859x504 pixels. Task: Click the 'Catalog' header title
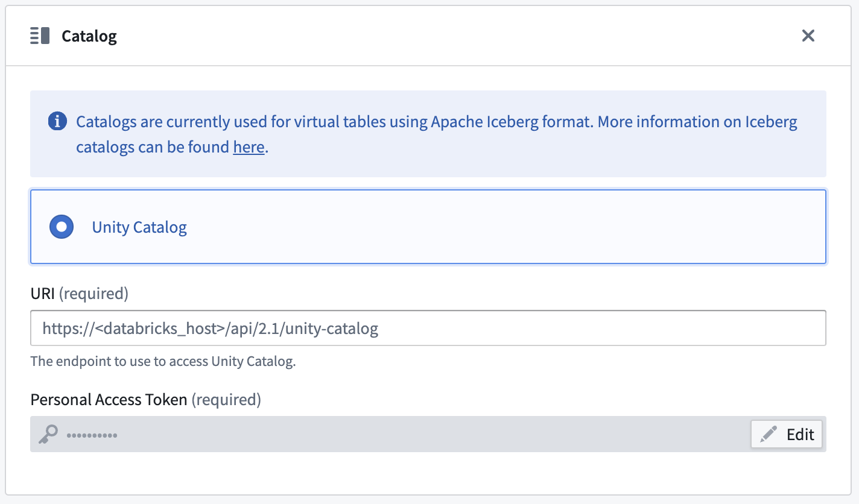(x=89, y=36)
